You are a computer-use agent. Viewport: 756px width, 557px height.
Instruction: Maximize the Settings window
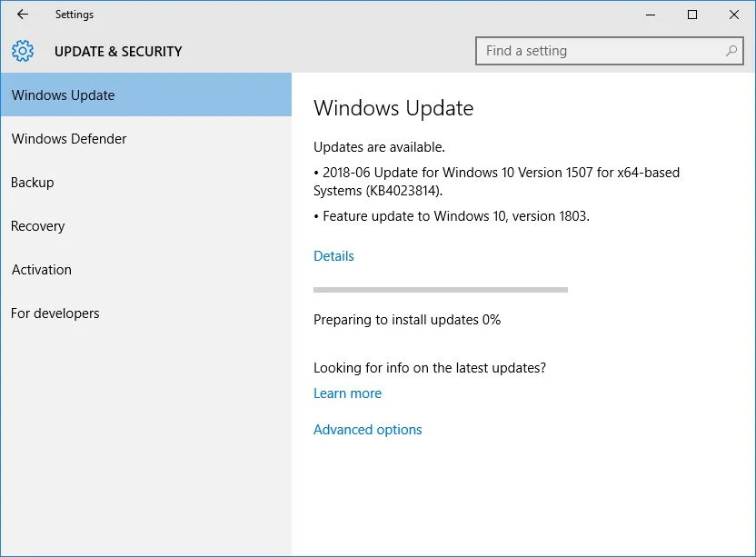click(x=692, y=15)
